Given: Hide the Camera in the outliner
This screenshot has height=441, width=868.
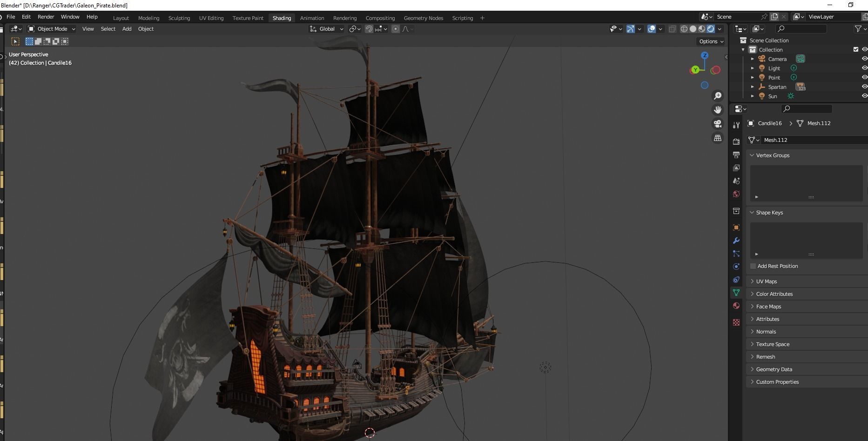Looking at the screenshot, I should click(x=864, y=59).
